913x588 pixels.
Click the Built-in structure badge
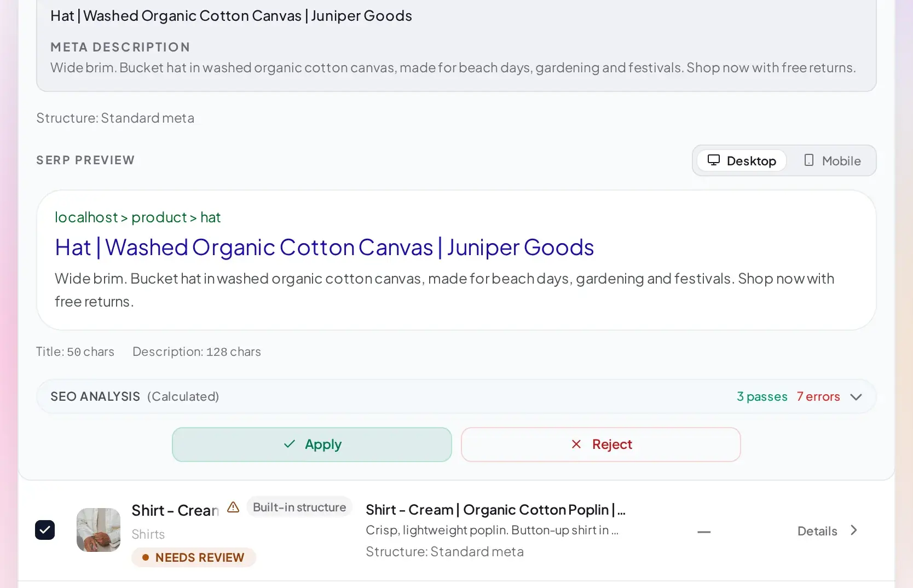(x=299, y=508)
